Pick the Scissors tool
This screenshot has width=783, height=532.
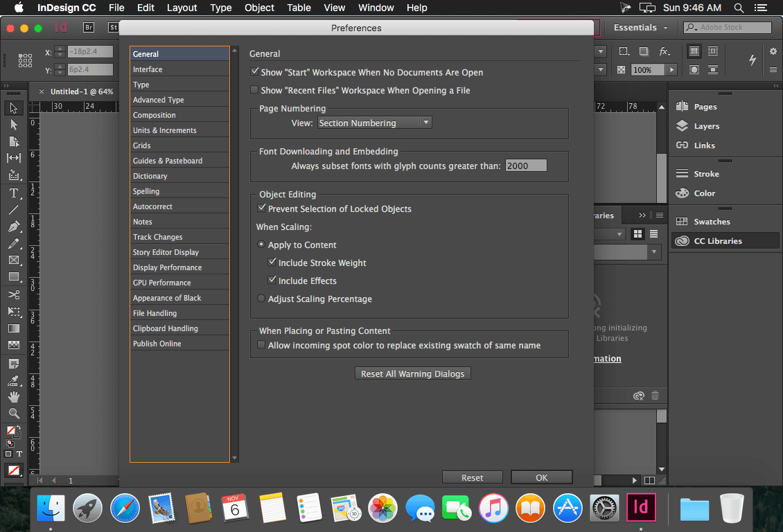(x=14, y=294)
